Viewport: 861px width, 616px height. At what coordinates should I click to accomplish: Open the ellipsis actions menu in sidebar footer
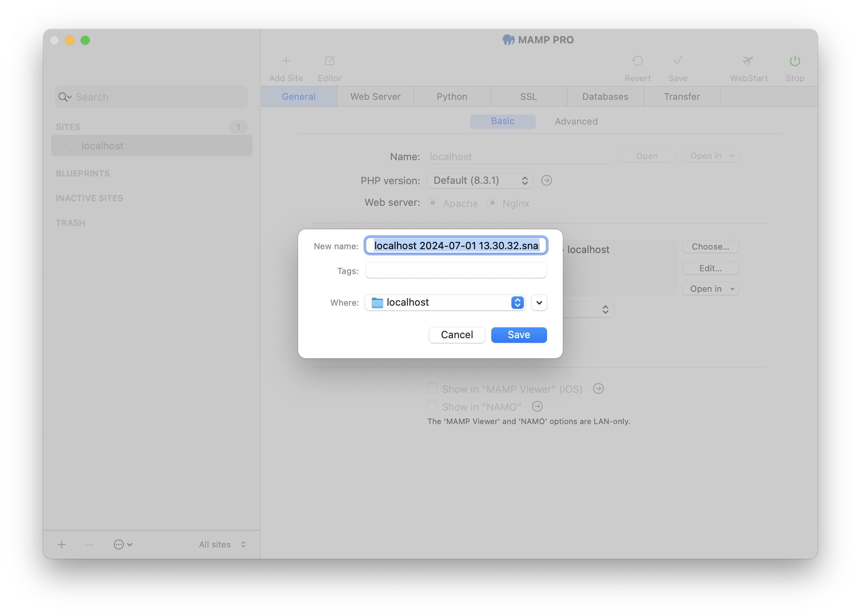pyautogui.click(x=123, y=545)
